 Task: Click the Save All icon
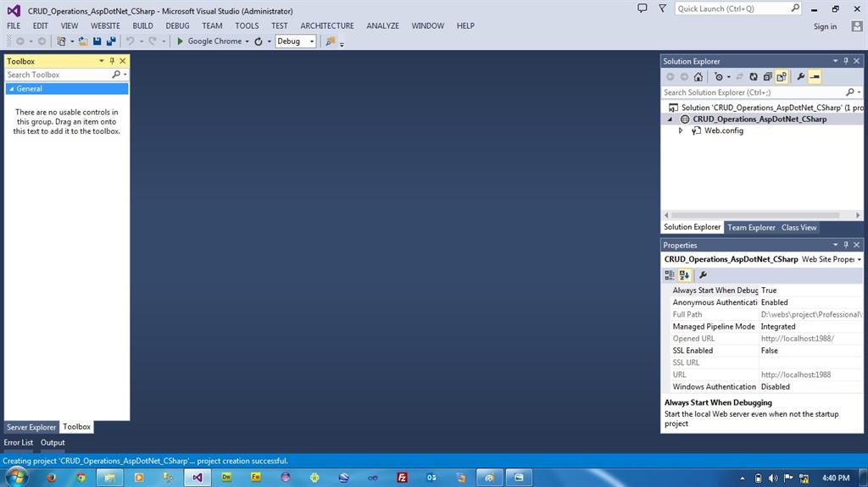coord(111,41)
